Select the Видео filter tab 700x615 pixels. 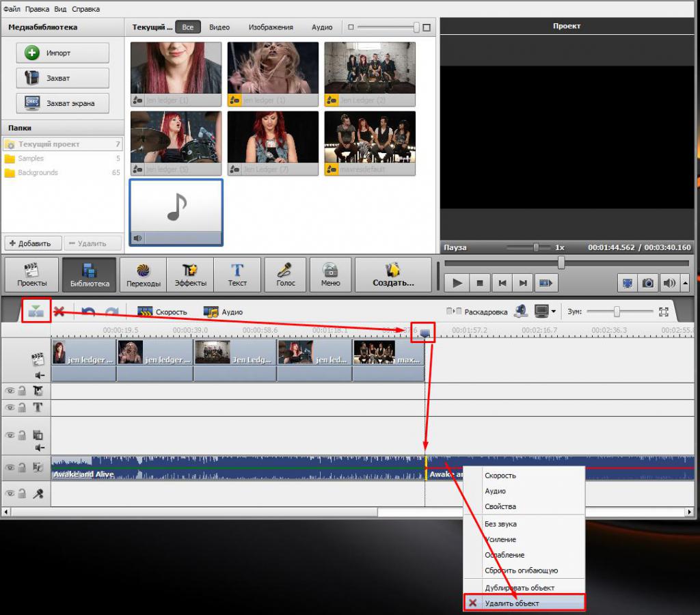pos(219,27)
